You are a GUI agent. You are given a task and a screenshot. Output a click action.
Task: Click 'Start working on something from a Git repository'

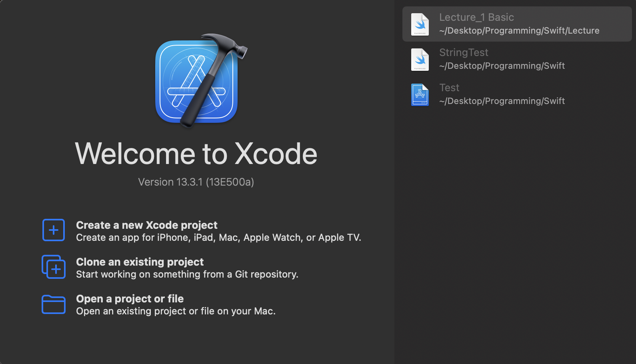(x=187, y=274)
